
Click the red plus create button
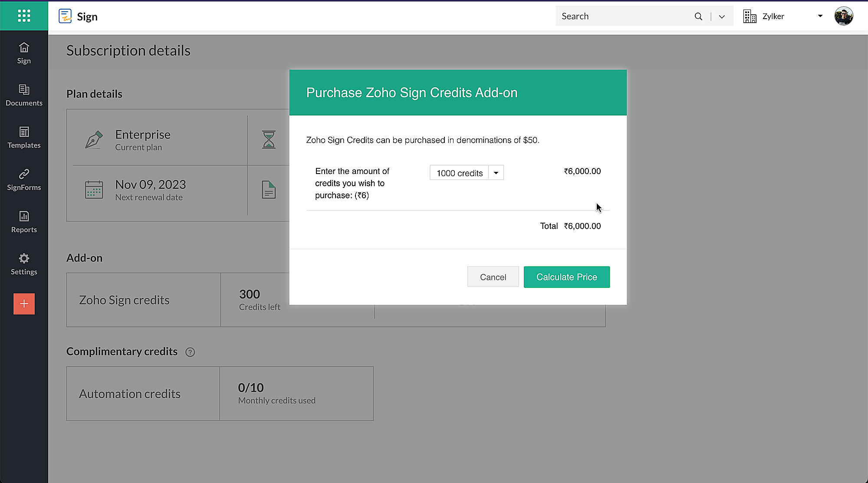point(24,304)
